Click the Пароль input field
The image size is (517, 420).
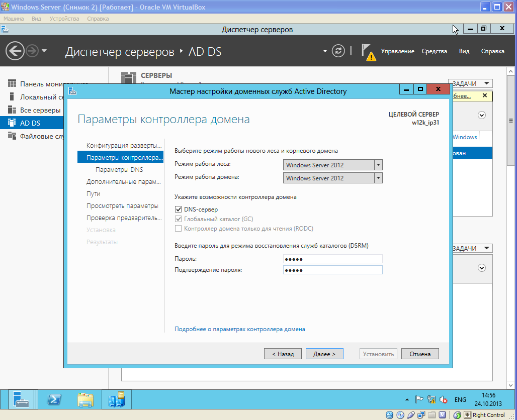[x=333, y=259]
